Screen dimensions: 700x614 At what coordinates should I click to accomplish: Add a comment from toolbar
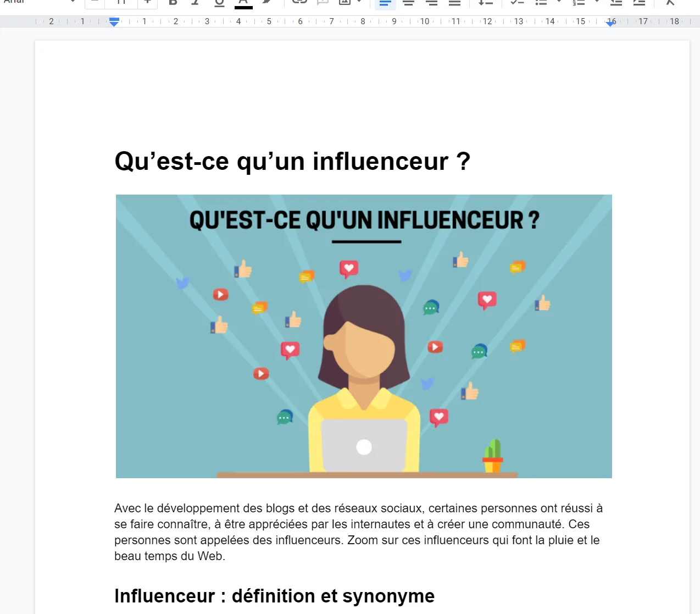point(323,3)
